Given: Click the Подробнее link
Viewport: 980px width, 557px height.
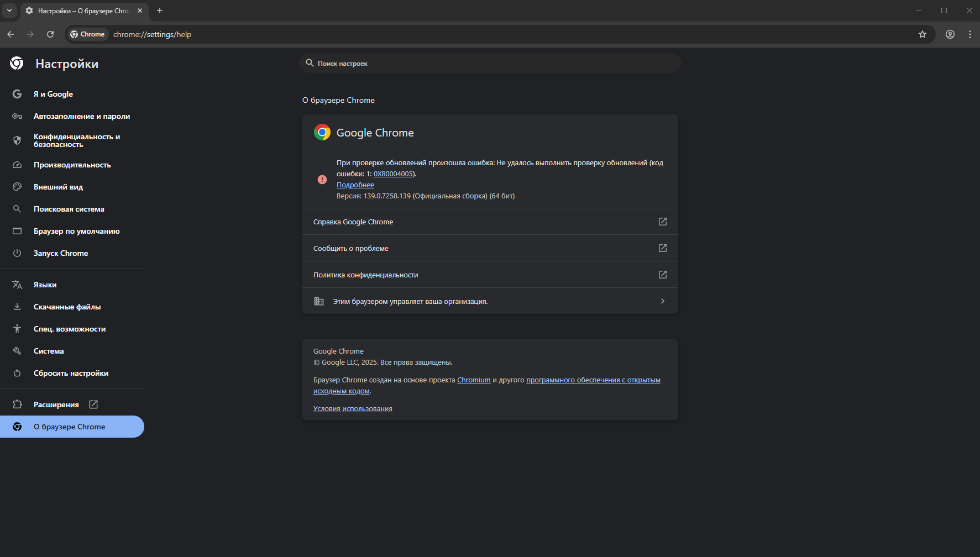Looking at the screenshot, I should click(x=355, y=185).
